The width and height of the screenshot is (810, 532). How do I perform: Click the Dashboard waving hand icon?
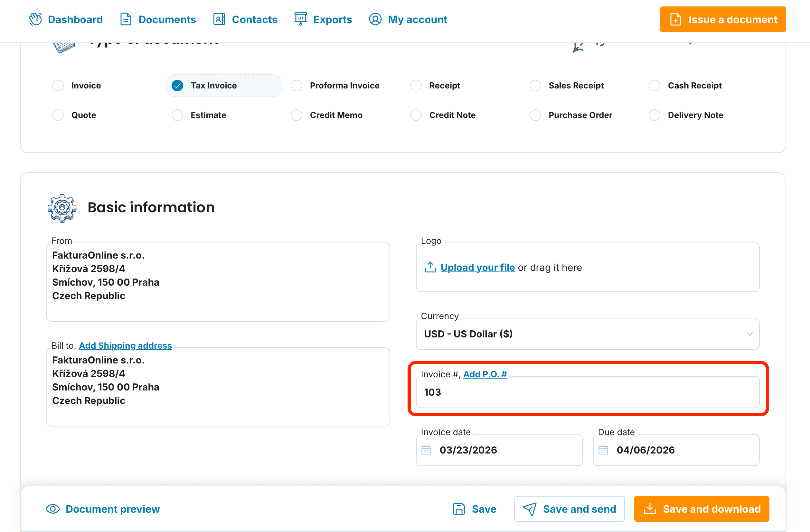click(x=35, y=19)
